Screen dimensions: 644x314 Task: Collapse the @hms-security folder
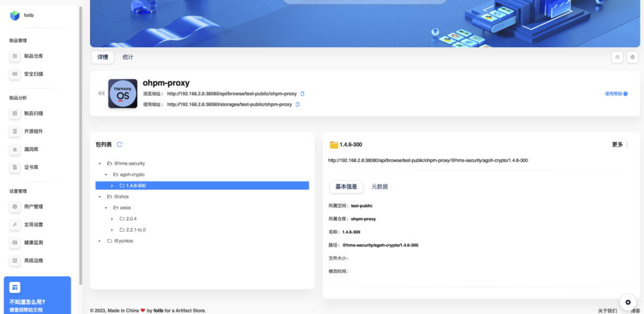[100, 164]
